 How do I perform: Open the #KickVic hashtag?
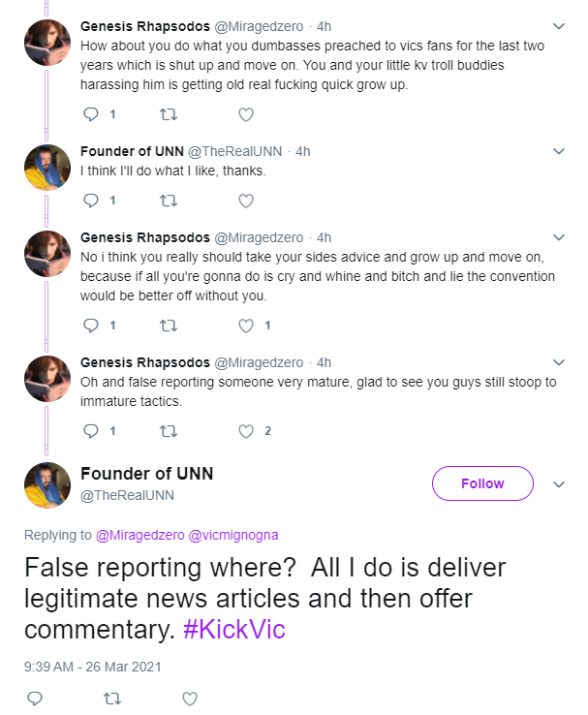[x=234, y=630]
